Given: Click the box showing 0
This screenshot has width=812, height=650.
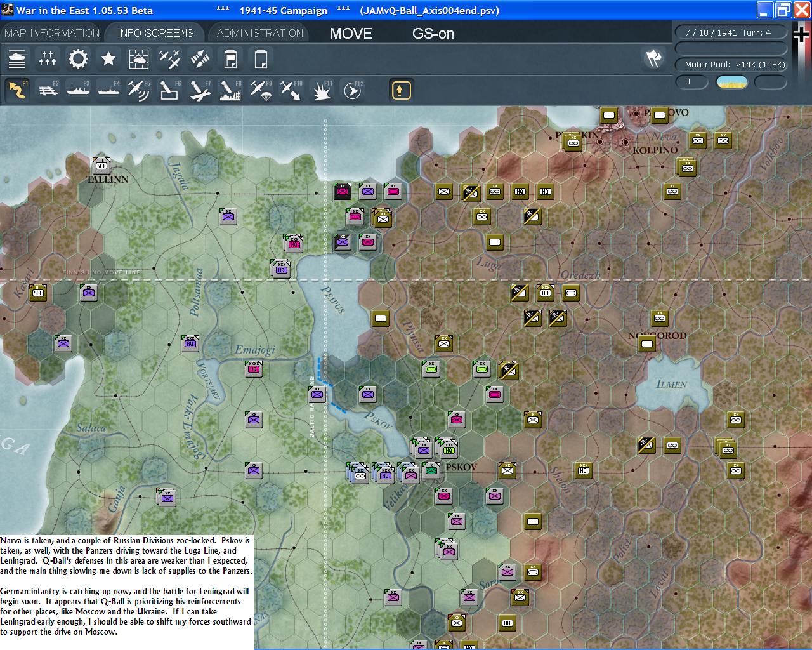Looking at the screenshot, I should click(691, 82).
